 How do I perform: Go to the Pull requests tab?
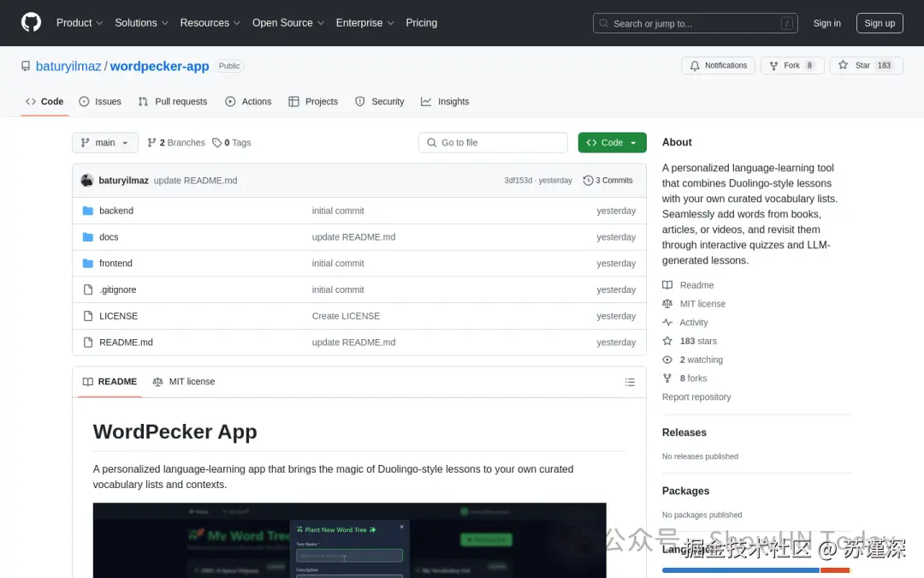pyautogui.click(x=173, y=101)
